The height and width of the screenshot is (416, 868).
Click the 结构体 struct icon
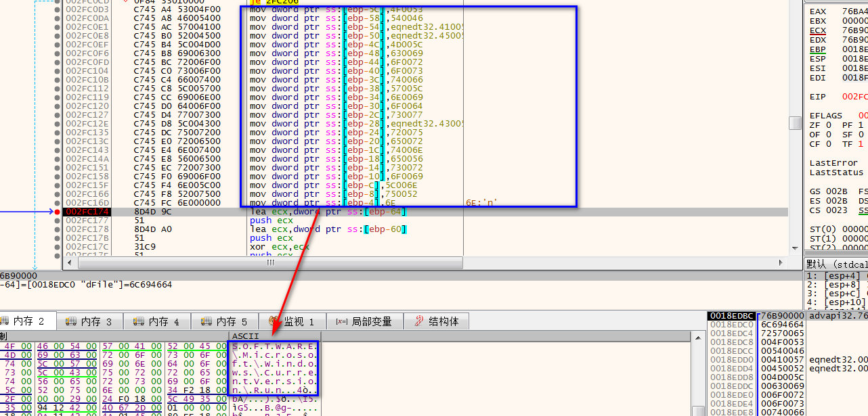[418, 321]
